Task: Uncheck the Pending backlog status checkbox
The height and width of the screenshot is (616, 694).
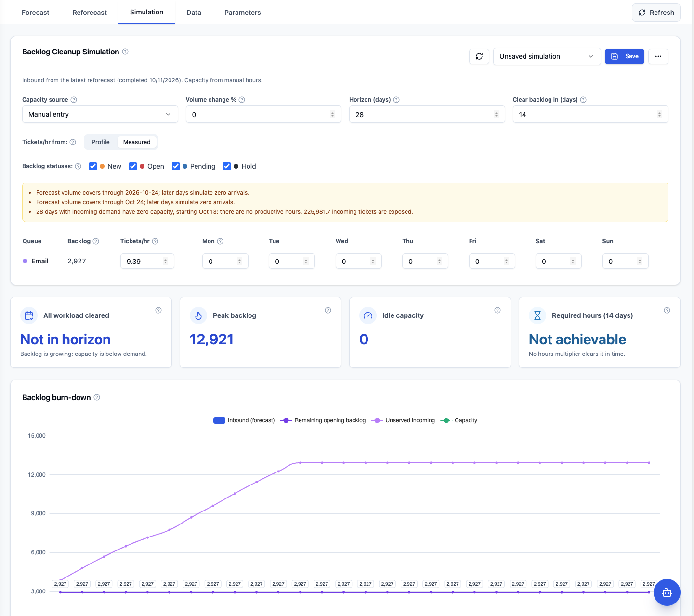Action: tap(176, 166)
